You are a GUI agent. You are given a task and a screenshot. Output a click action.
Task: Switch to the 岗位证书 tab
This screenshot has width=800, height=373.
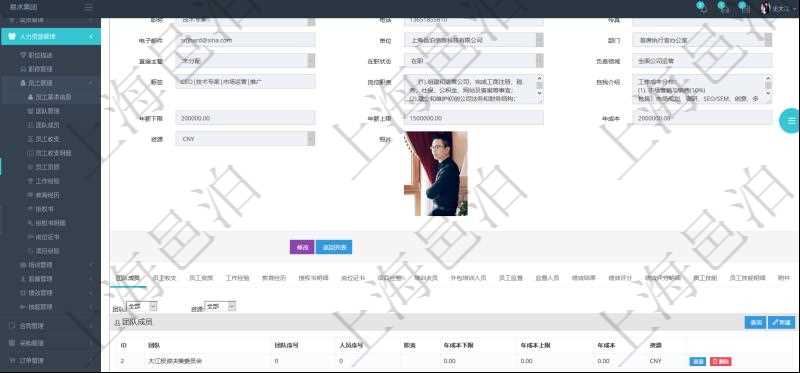tap(353, 278)
